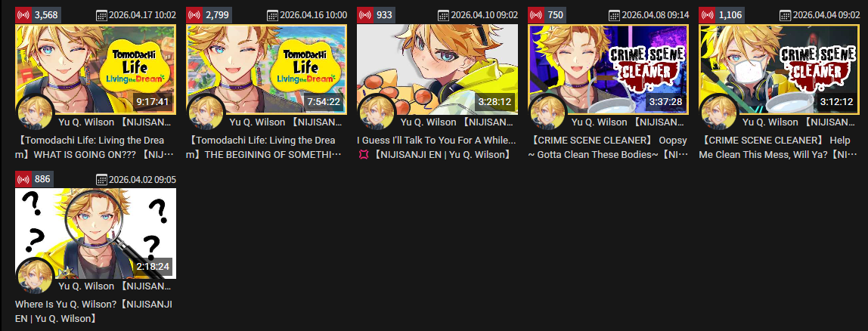Image resolution: width=868 pixels, height=331 pixels.
Task: Open channel avatar on the 9:17:41 video
Action: click(x=36, y=113)
